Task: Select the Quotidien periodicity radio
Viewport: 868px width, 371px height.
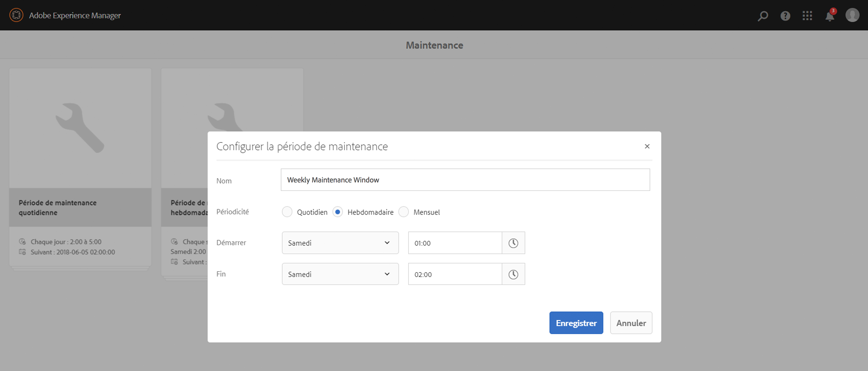Action: pos(287,212)
